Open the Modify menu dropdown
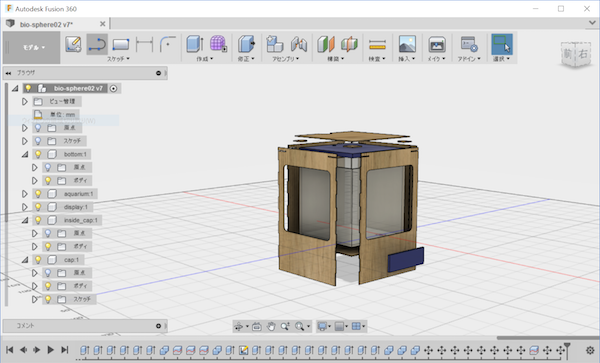Viewport: 600px width, 363px height. 246,59
